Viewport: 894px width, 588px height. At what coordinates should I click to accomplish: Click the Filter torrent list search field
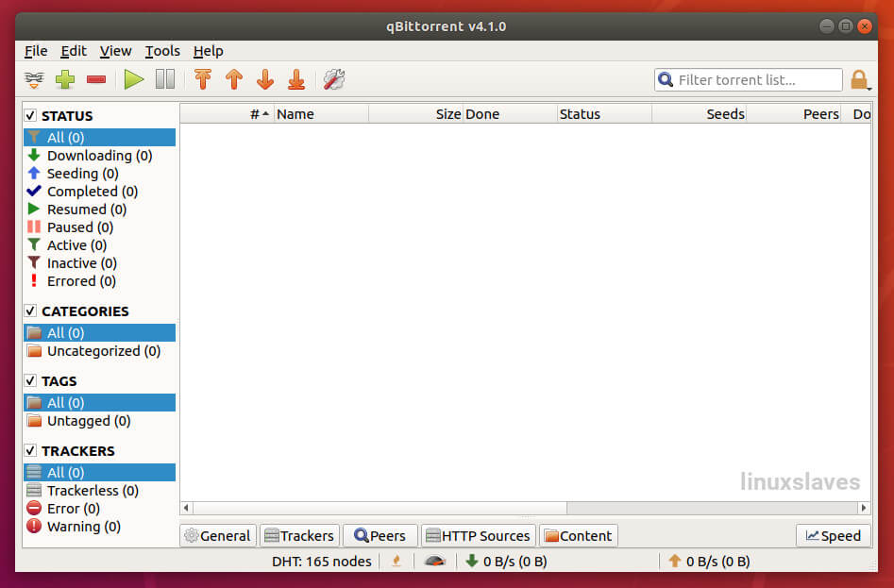tap(749, 80)
